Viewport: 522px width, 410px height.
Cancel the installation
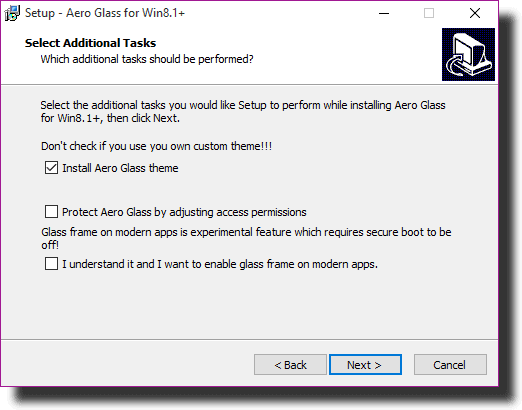click(x=450, y=365)
